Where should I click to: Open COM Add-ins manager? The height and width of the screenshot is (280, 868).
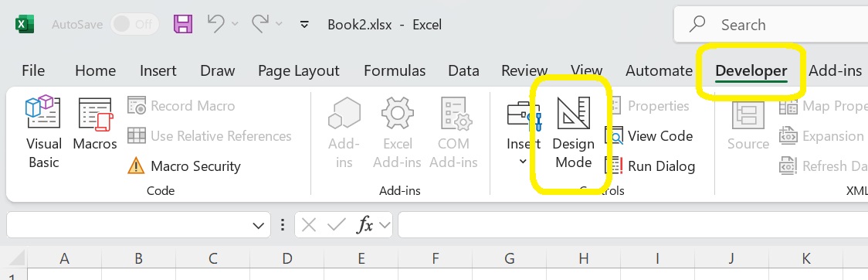pyautogui.click(x=453, y=132)
